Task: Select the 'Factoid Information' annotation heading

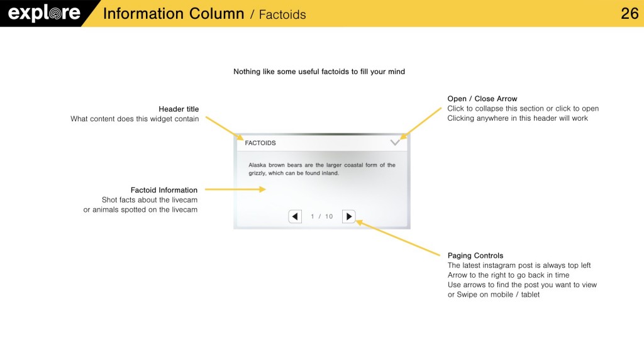Action: point(164,190)
